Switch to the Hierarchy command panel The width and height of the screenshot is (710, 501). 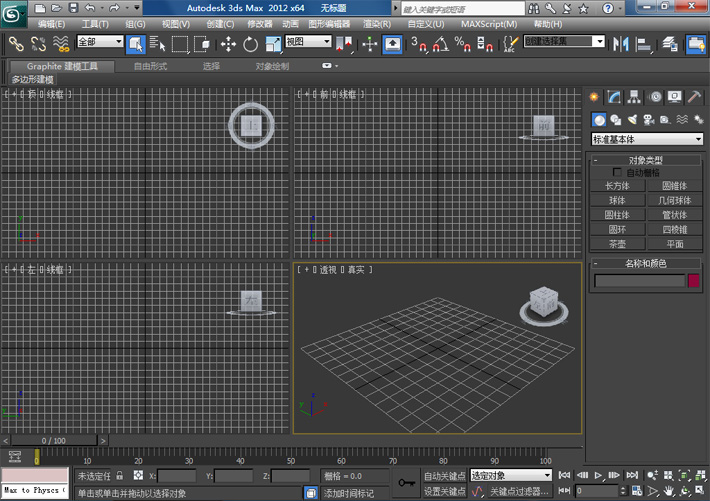(x=634, y=96)
